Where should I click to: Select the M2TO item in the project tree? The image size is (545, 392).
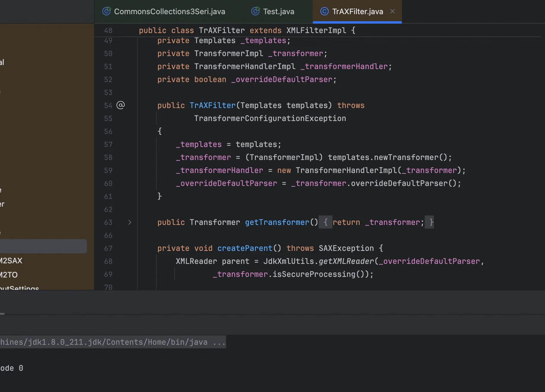click(9, 275)
